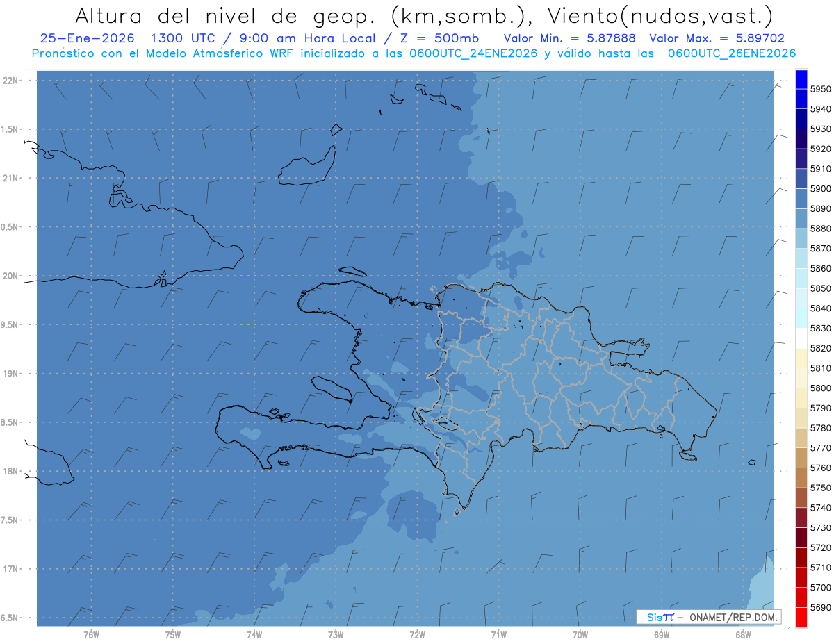The height and width of the screenshot is (644, 834).
Task: Click the '5720' color scale value
Action: (x=820, y=547)
